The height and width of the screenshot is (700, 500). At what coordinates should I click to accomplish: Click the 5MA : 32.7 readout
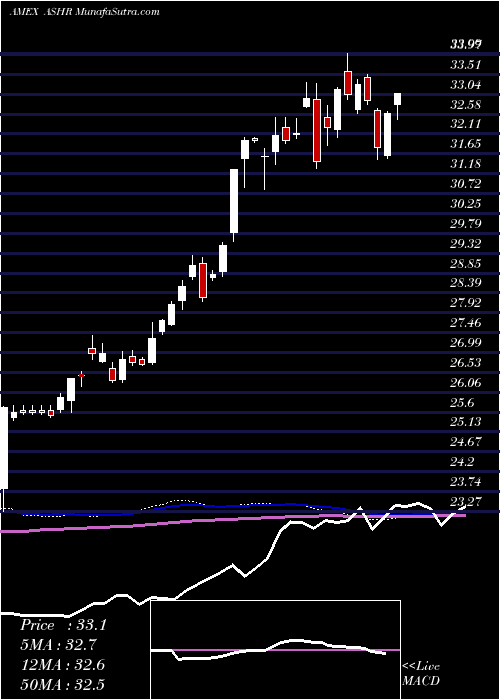[x=59, y=645]
